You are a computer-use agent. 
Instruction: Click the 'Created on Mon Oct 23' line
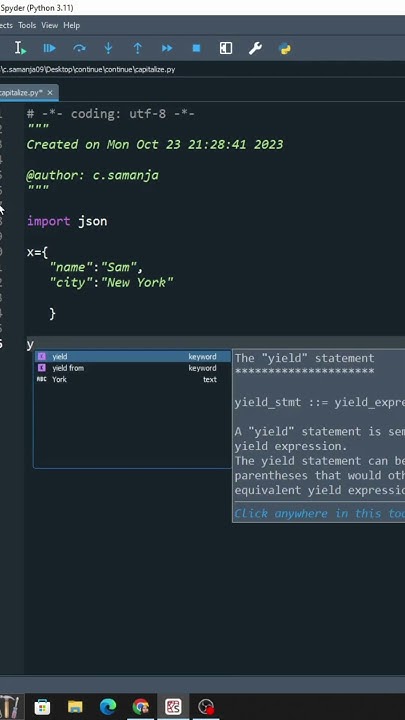coord(155,145)
